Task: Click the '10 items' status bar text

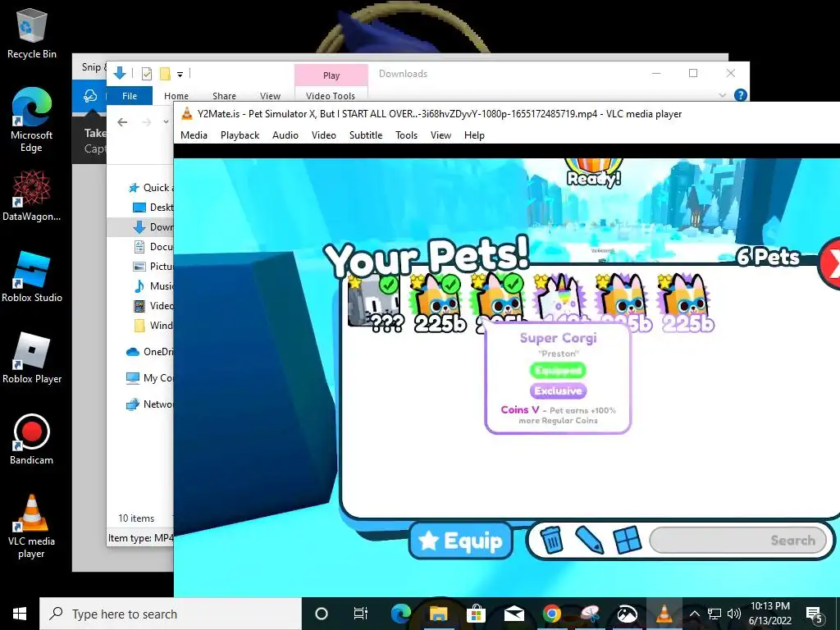Action: coord(136,518)
